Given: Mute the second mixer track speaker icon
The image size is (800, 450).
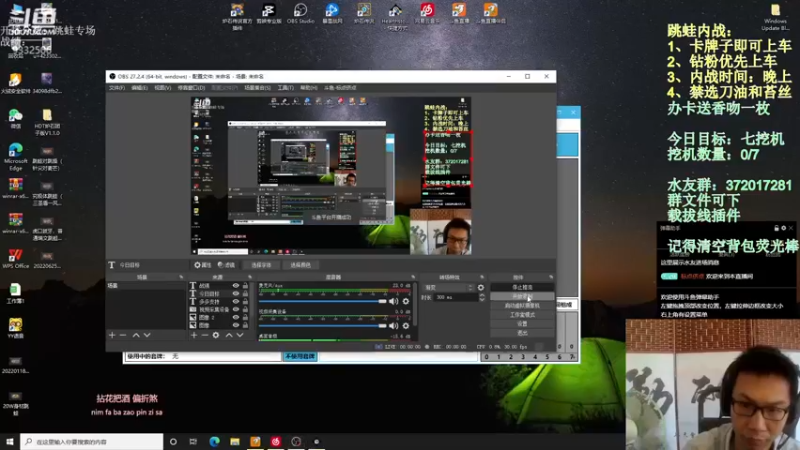Looking at the screenshot, I should pos(393,326).
